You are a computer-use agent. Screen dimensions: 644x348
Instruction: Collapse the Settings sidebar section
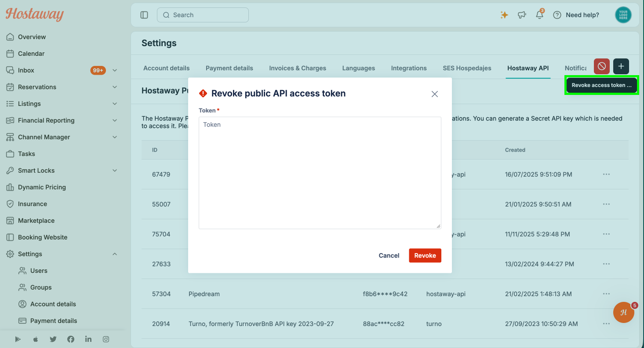[x=115, y=254]
